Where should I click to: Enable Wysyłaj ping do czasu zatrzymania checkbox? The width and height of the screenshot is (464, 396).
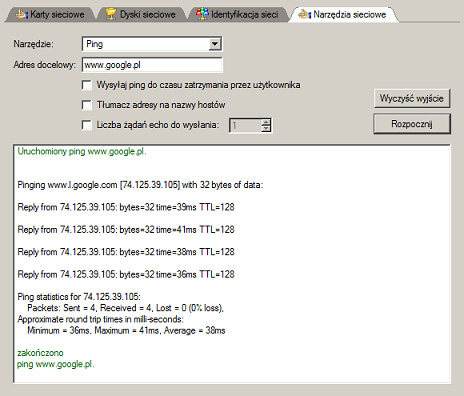[x=87, y=85]
